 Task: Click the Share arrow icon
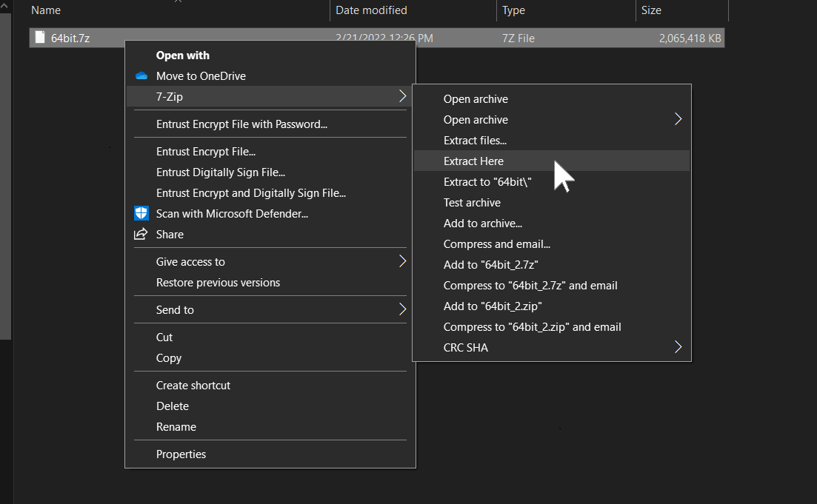tap(141, 235)
